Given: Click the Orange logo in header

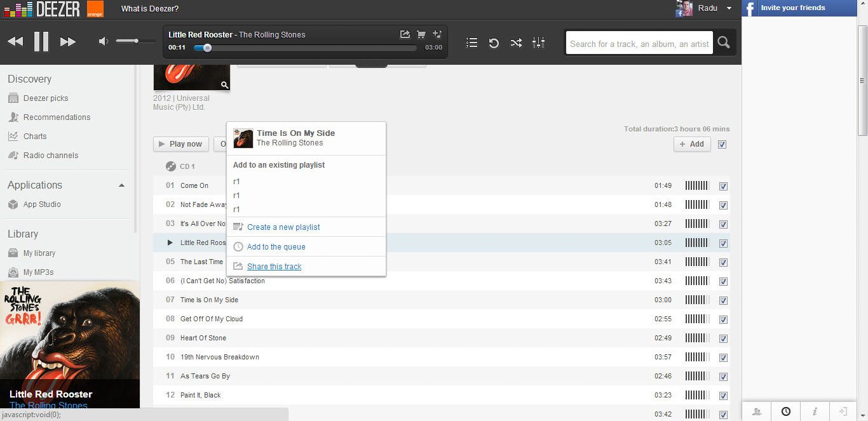Looking at the screenshot, I should point(95,9).
